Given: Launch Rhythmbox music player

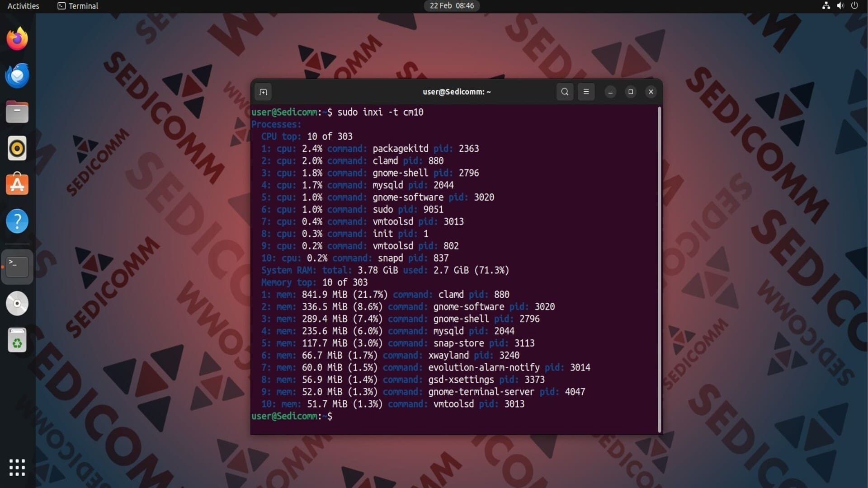Looking at the screenshot, I should click(17, 148).
